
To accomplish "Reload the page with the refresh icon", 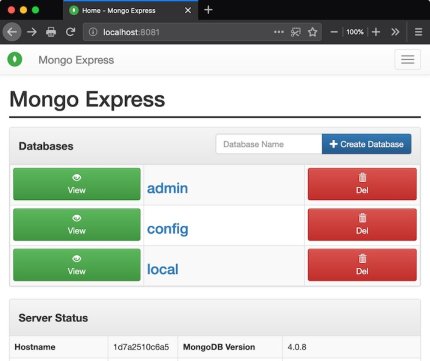I will (x=70, y=32).
